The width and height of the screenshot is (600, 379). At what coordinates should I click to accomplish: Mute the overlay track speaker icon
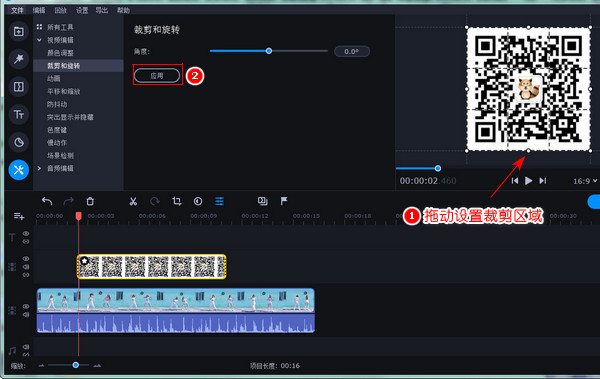pyautogui.click(x=26, y=267)
